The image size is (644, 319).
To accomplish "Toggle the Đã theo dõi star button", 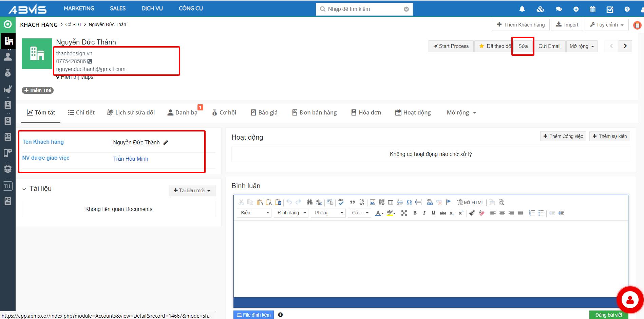I will pos(494,46).
